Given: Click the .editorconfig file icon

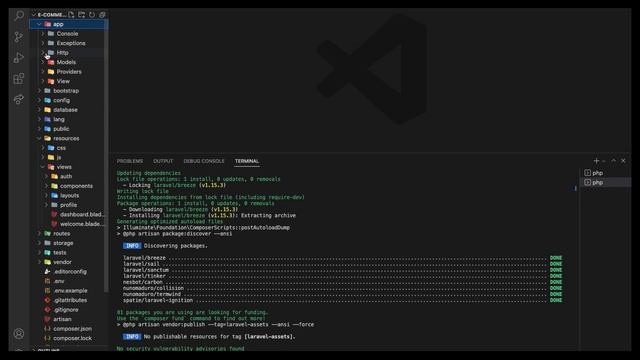Looking at the screenshot, I should pyautogui.click(x=47, y=271).
